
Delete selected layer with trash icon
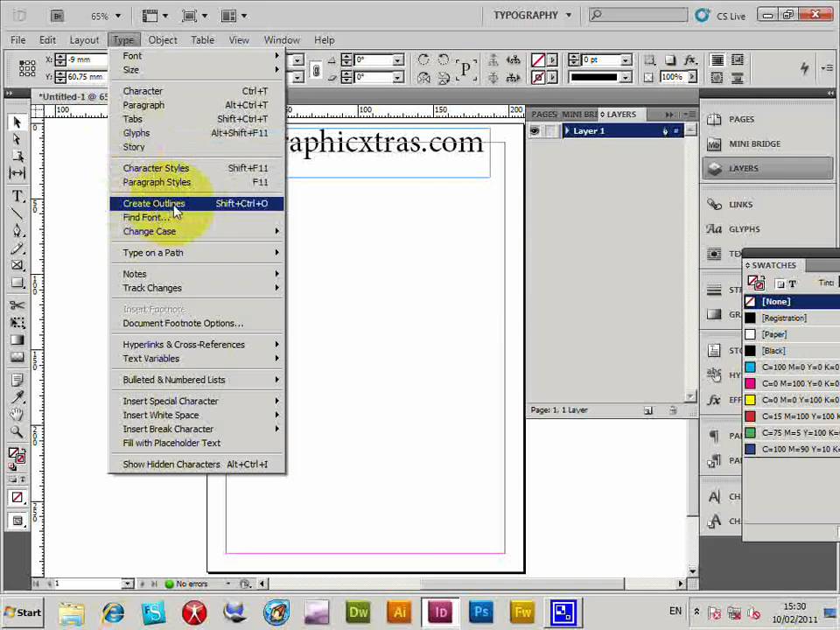[x=673, y=411]
